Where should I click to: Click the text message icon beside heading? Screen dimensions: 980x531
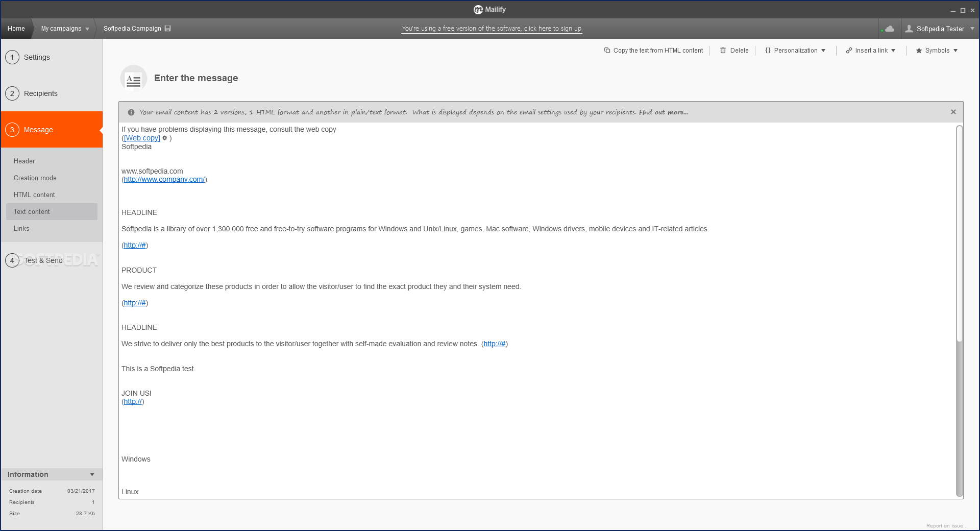134,79
